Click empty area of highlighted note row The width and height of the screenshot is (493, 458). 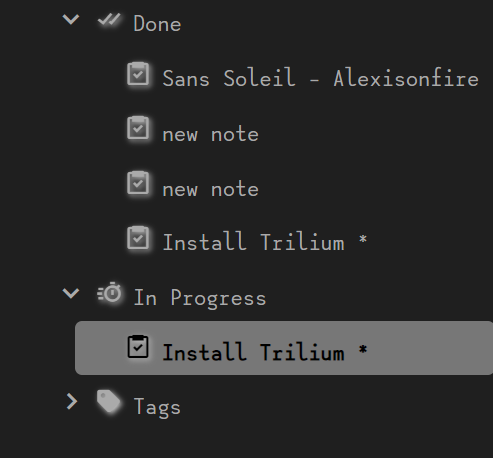(x=430, y=348)
